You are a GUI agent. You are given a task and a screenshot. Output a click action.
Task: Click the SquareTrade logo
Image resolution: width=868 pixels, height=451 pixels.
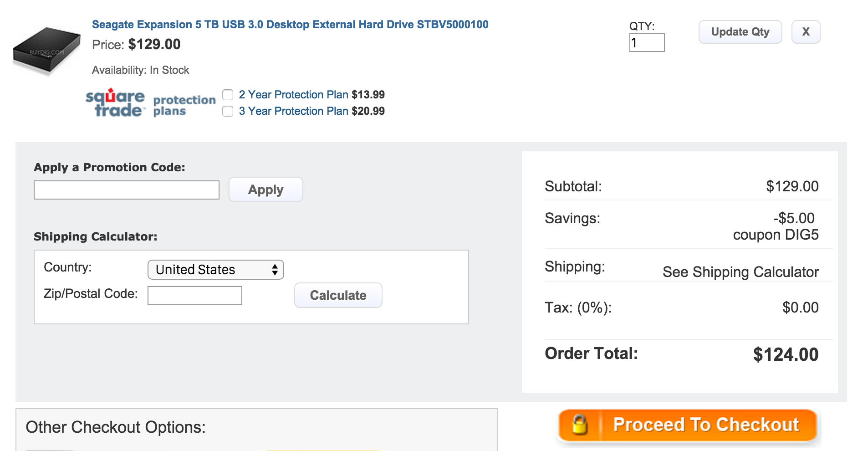pyautogui.click(x=115, y=103)
